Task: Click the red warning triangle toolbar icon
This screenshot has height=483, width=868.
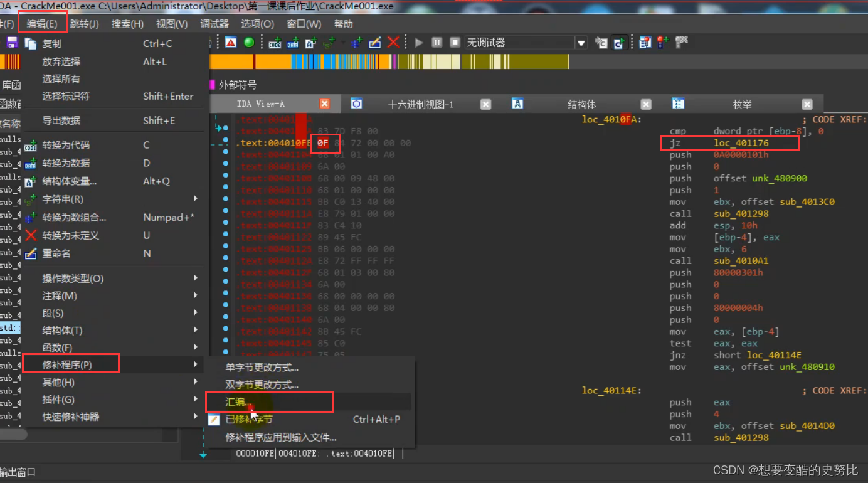Action: (231, 43)
